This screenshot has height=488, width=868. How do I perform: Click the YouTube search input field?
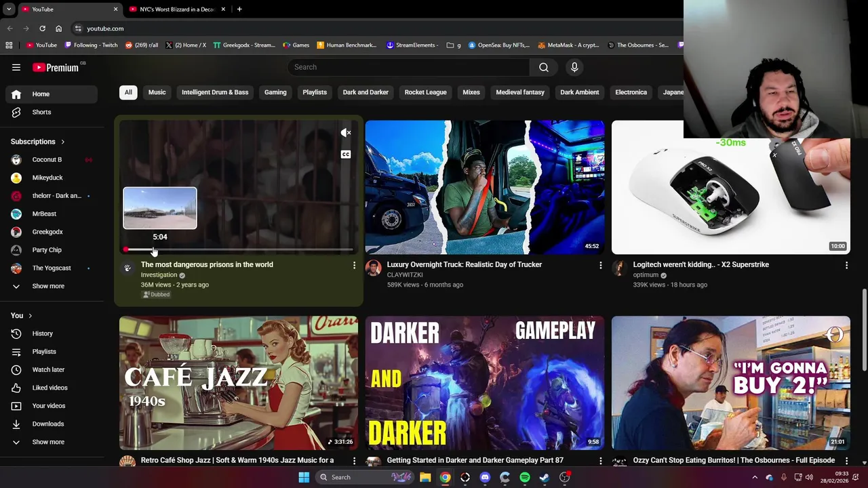(x=409, y=67)
